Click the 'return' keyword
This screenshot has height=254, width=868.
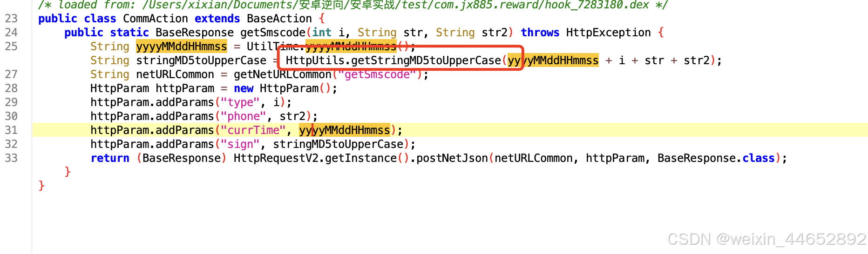click(110, 158)
